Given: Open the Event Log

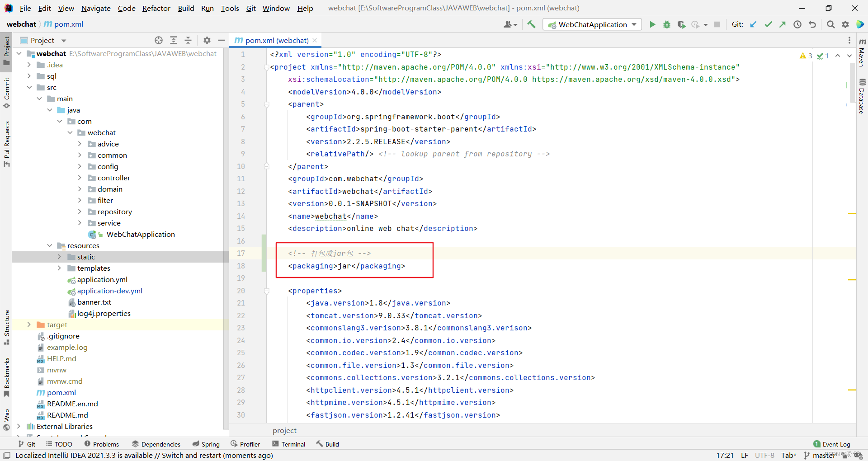Looking at the screenshot, I should 832,444.
